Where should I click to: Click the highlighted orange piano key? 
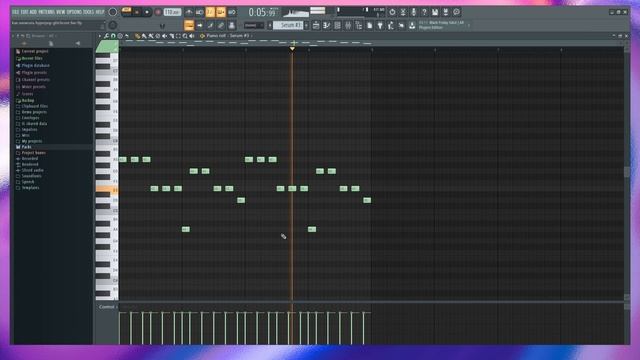tap(107, 189)
